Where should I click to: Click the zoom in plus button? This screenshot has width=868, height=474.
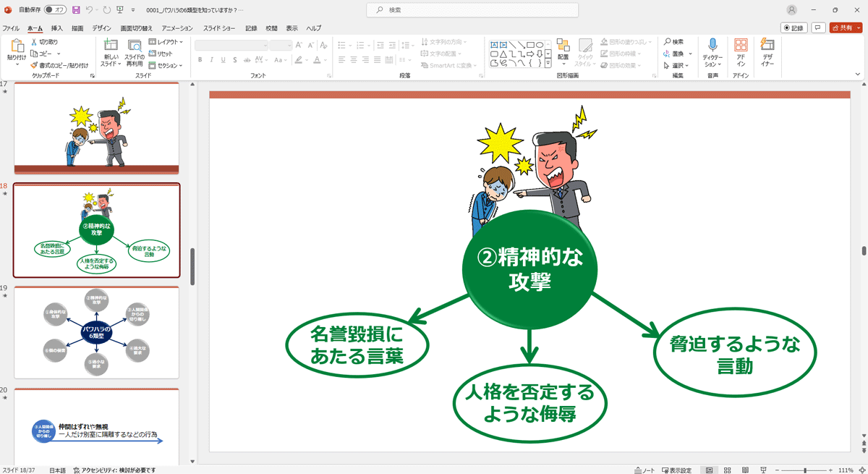point(831,470)
